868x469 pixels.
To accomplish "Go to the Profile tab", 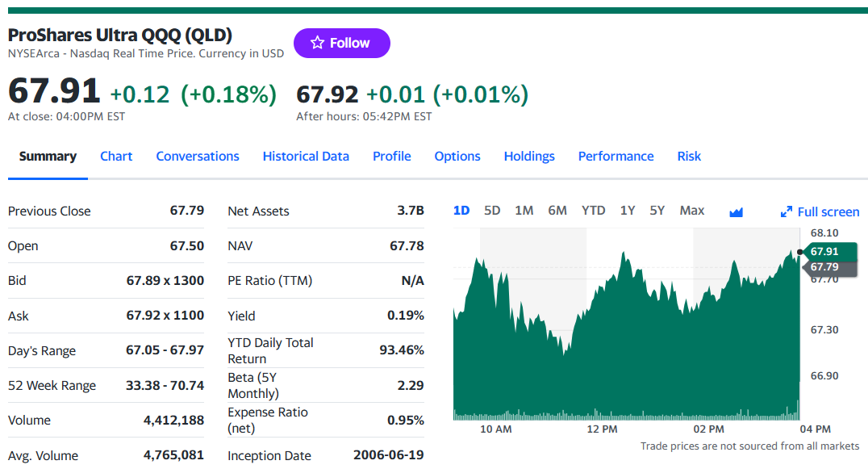I will point(392,156).
